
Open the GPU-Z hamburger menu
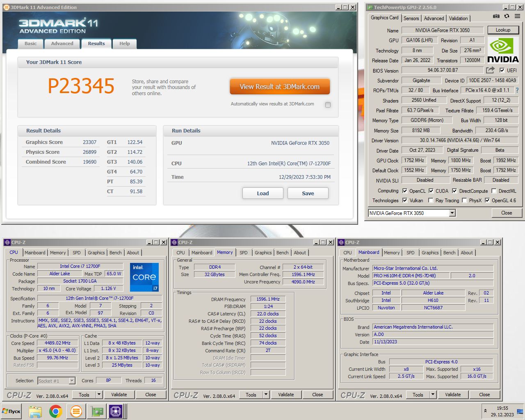[517, 16]
